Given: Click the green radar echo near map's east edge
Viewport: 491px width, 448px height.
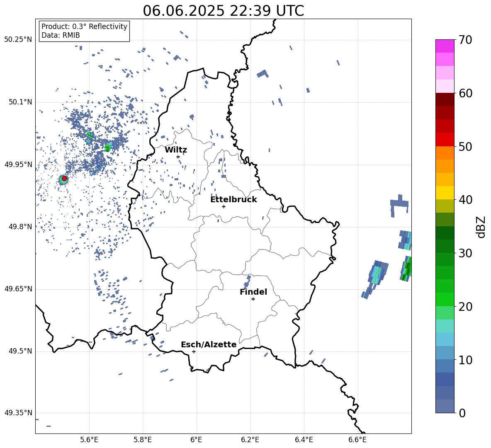Looking at the screenshot, I should point(406,269).
